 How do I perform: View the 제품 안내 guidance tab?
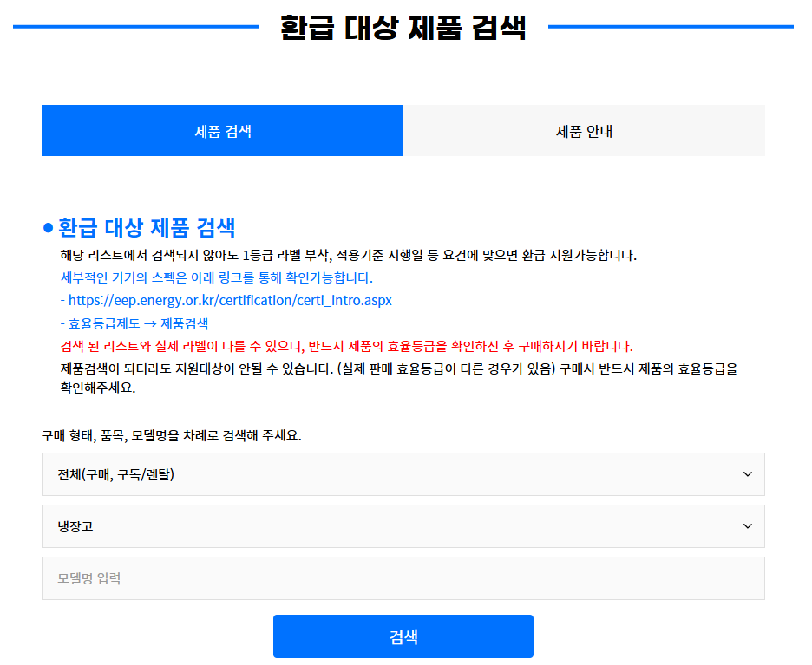(x=584, y=130)
